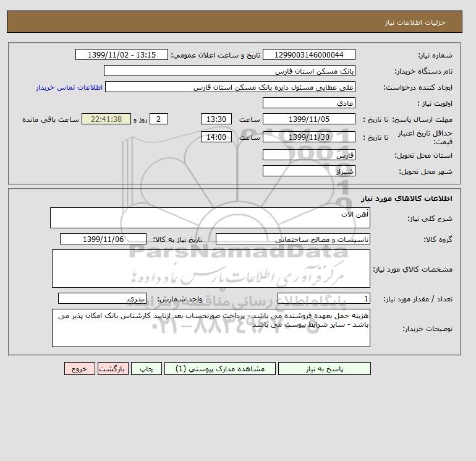
Task: Click the تاریخ نیاز به کالا label
Action: (x=177, y=239)
